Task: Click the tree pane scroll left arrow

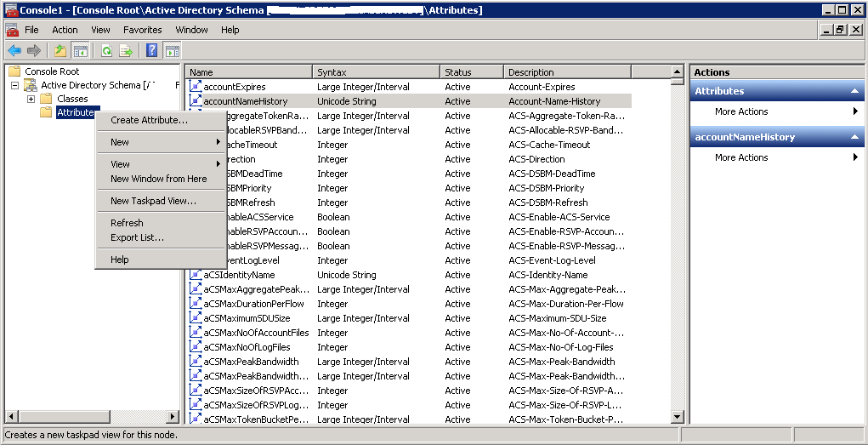Action: click(11, 417)
